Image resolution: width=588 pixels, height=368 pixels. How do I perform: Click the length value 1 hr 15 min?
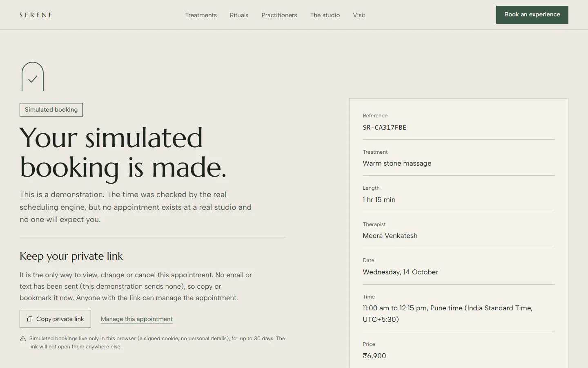pos(379,200)
